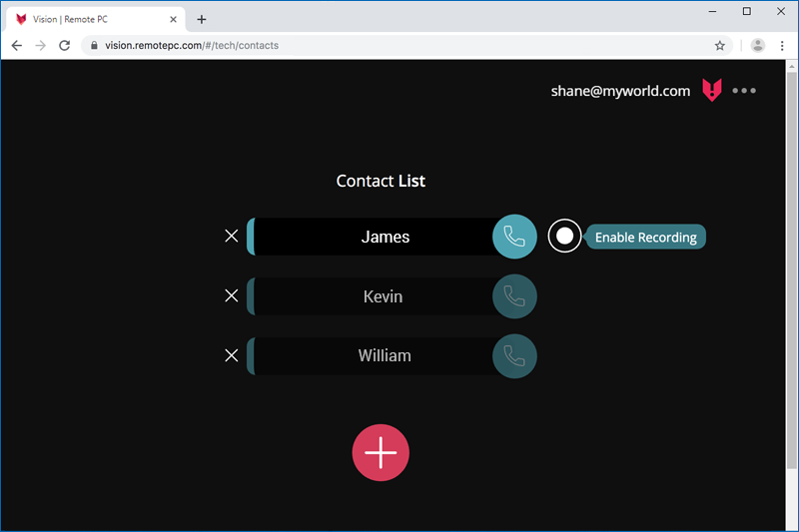Click the red Vision fox logo

click(712, 90)
